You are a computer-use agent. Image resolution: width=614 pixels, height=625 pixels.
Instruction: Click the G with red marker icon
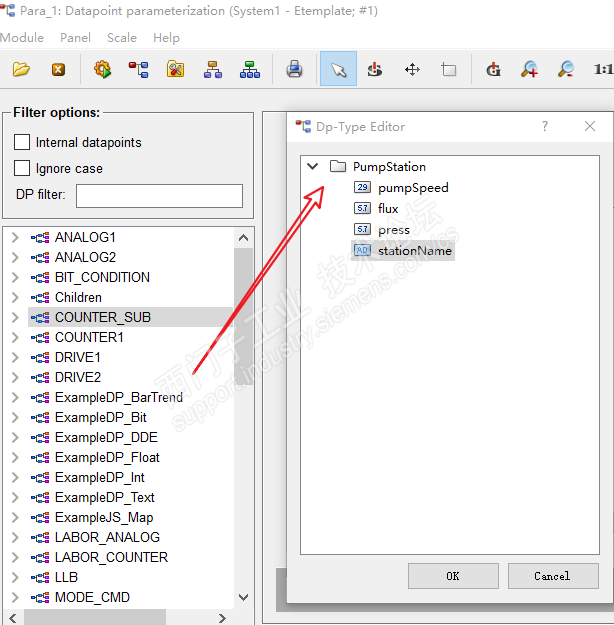click(x=494, y=69)
